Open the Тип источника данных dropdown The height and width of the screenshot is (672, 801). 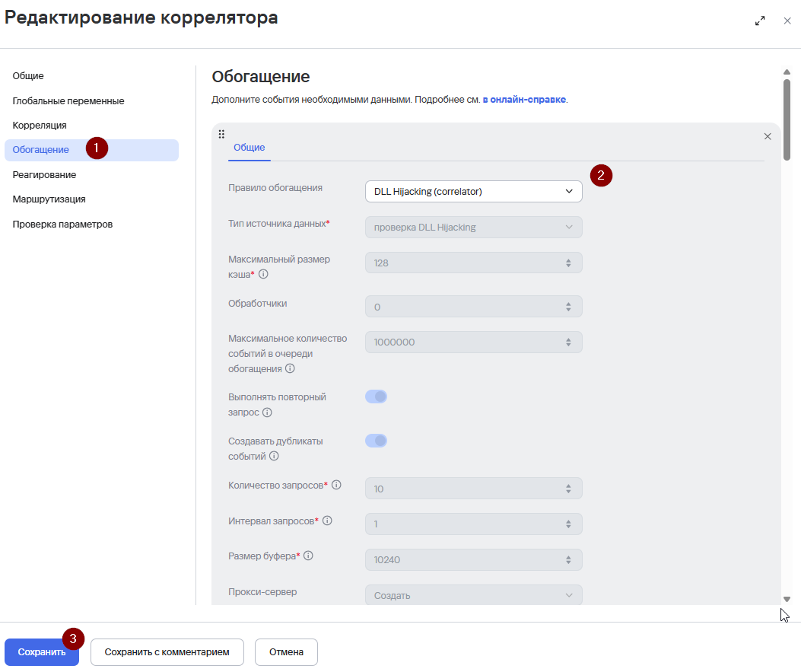click(474, 227)
